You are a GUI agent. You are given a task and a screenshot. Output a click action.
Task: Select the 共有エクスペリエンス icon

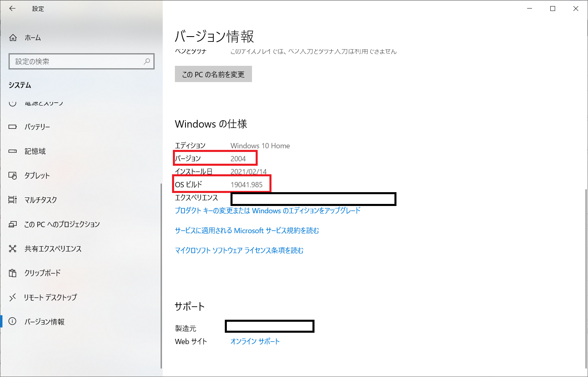(x=13, y=249)
